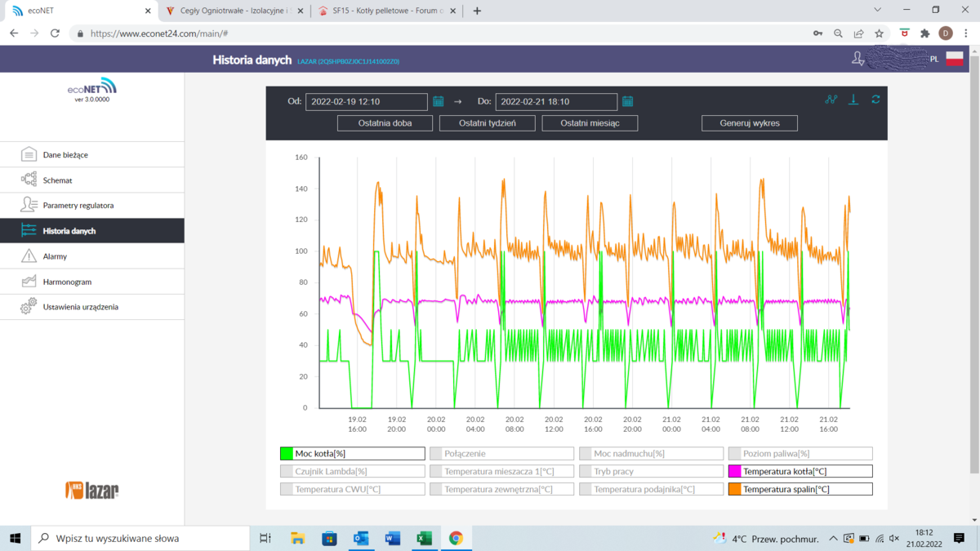Viewport: 980px width, 551px height.
Task: Click the user account icon
Action: coord(857,59)
